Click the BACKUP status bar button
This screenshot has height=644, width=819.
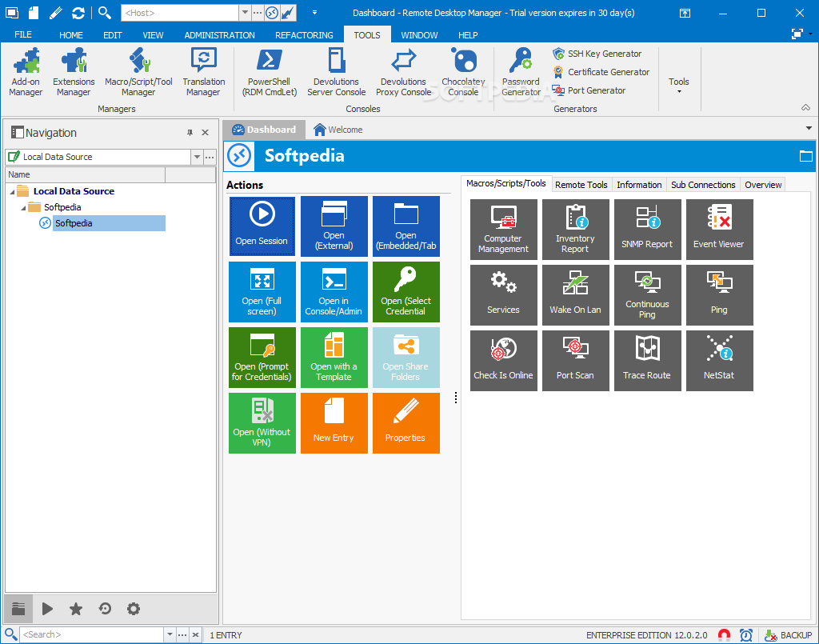789,635
